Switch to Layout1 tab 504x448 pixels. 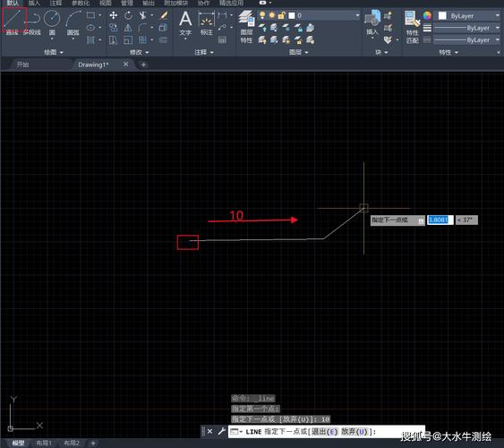[44, 444]
